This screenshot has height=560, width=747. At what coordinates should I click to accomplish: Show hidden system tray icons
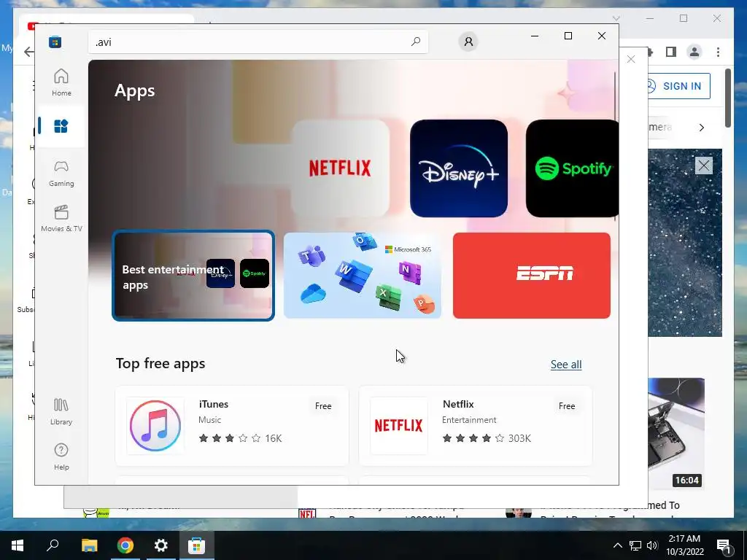pyautogui.click(x=617, y=545)
